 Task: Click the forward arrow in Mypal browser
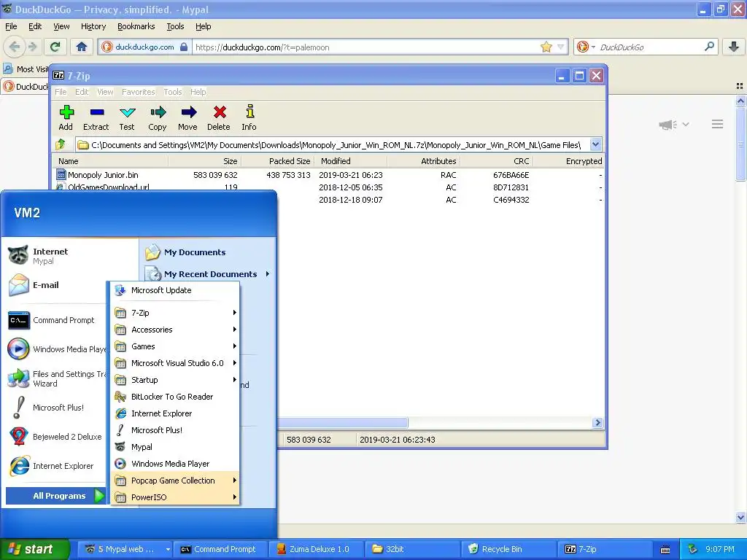(32, 47)
